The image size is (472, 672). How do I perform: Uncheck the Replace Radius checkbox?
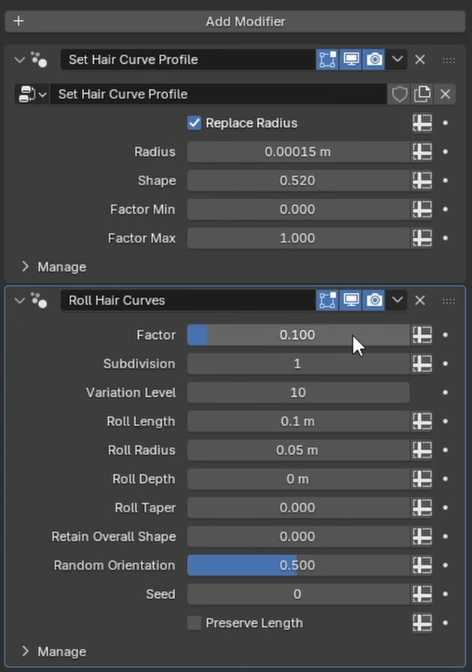[194, 123]
